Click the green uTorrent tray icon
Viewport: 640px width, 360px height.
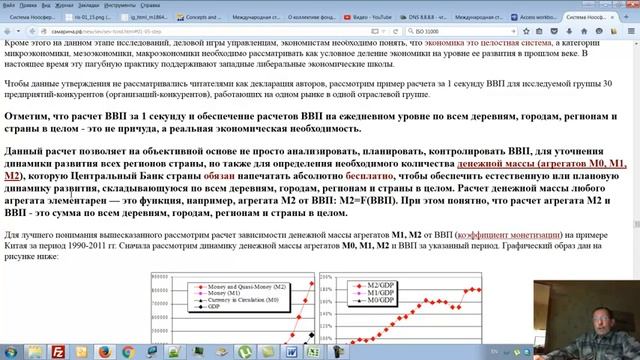pyautogui.click(x=517, y=352)
